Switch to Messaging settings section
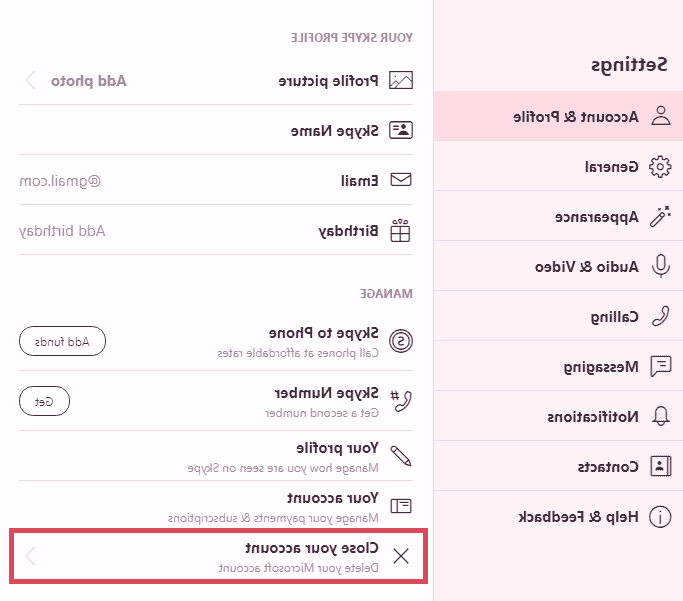 pos(598,367)
